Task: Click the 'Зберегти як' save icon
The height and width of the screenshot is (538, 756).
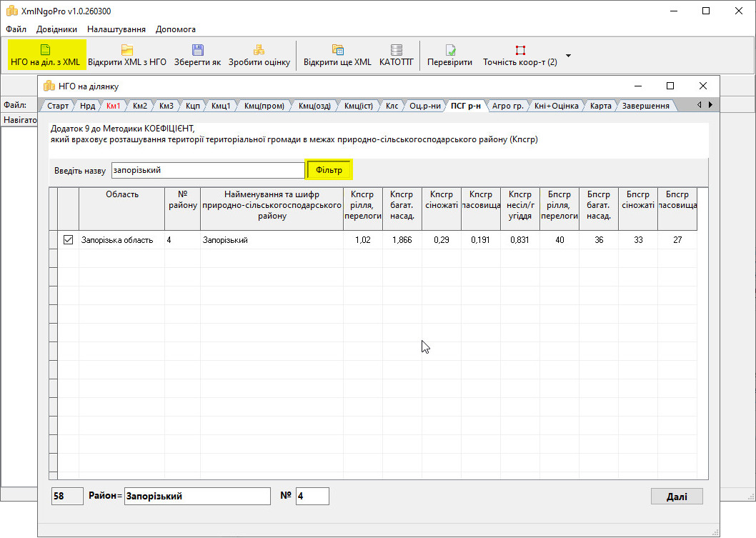Action: point(198,50)
